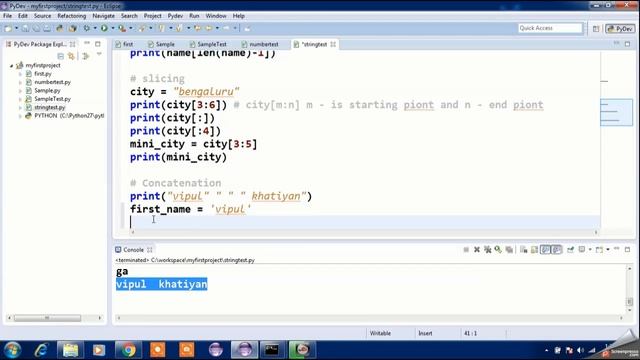Image resolution: width=640 pixels, height=360 pixels.
Task: Run the script with green Run button
Action: pos(104,28)
